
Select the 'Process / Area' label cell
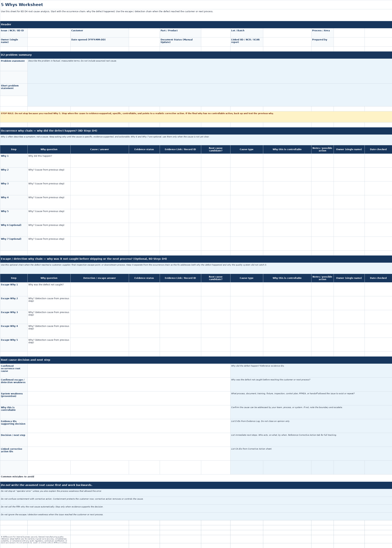coord(322,33)
